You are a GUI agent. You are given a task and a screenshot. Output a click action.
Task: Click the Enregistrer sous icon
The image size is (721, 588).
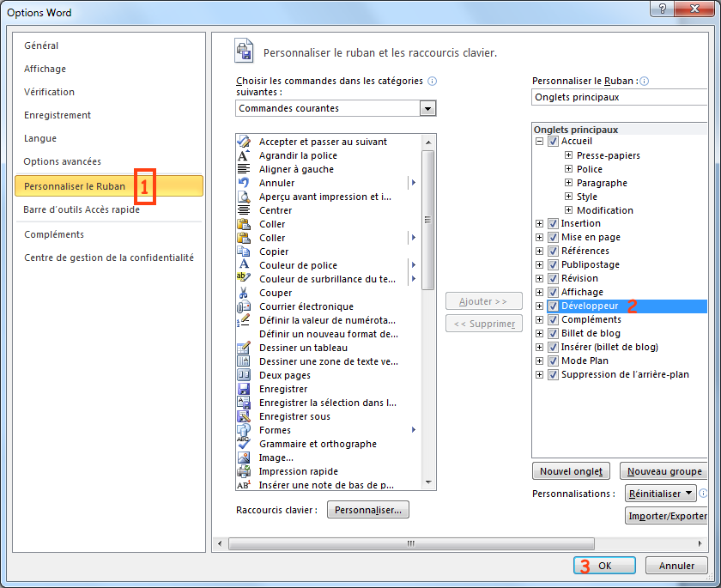[244, 416]
